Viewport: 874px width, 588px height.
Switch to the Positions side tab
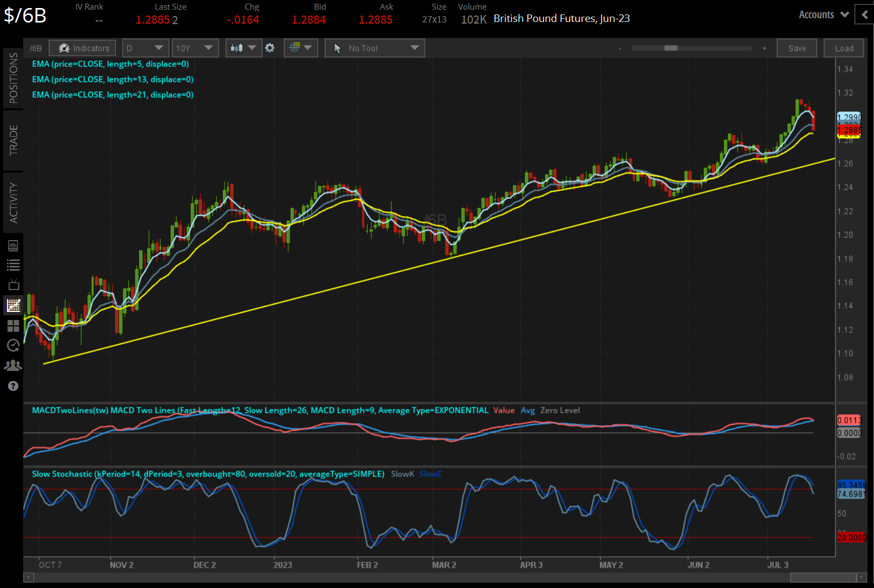coord(13,78)
